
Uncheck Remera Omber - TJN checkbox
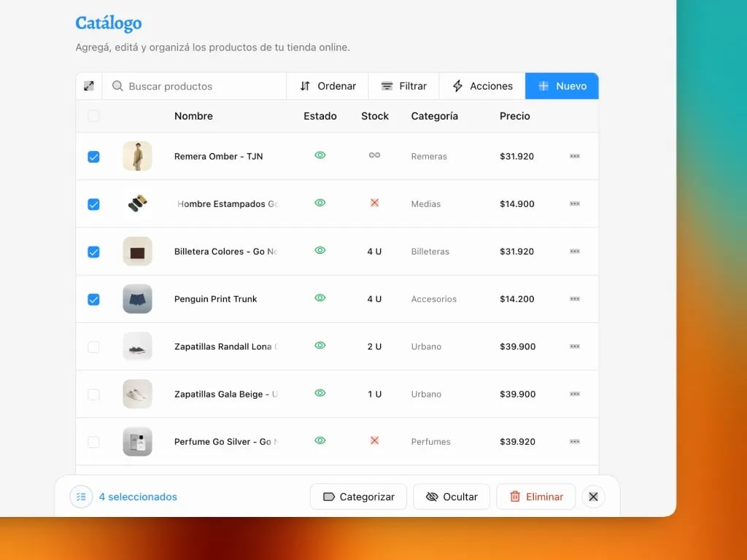click(93, 157)
